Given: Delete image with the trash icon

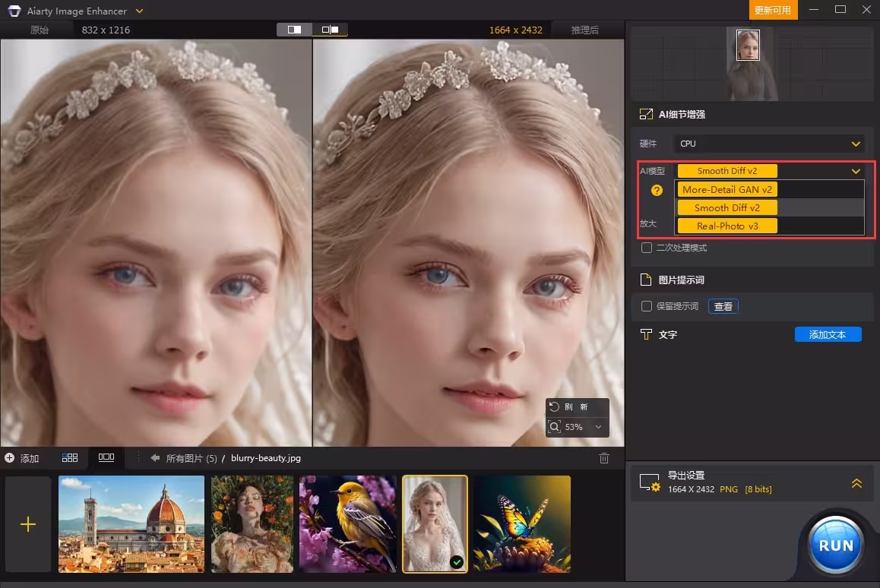Looking at the screenshot, I should point(604,458).
